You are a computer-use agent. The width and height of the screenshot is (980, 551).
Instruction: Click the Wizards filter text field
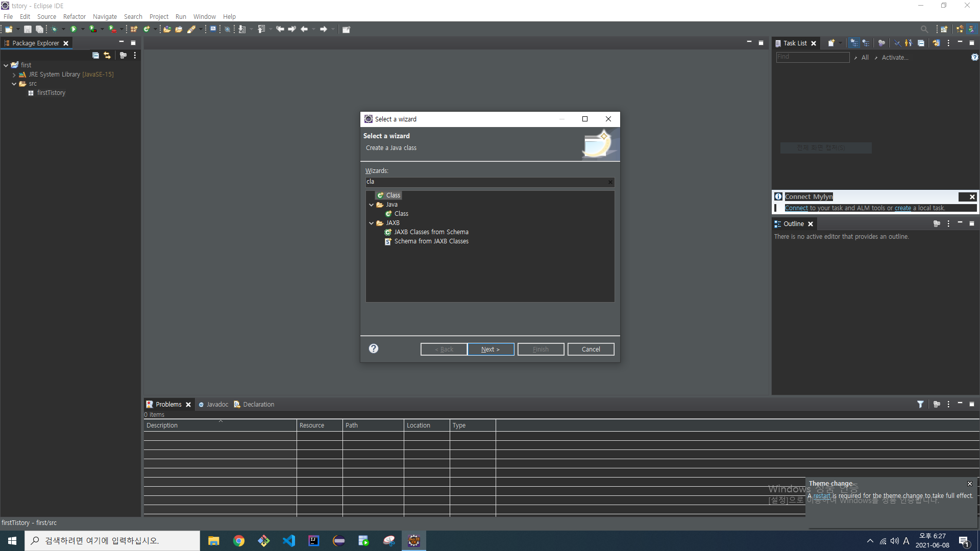click(485, 182)
